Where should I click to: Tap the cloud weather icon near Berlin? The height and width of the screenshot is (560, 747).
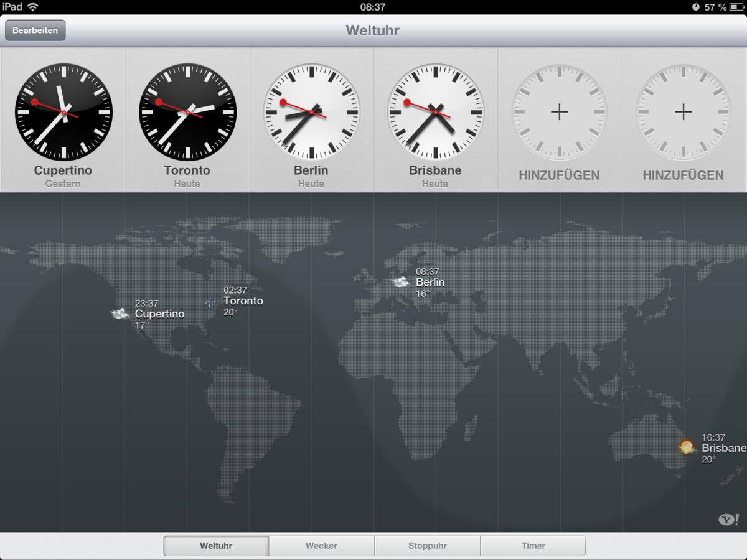click(401, 282)
